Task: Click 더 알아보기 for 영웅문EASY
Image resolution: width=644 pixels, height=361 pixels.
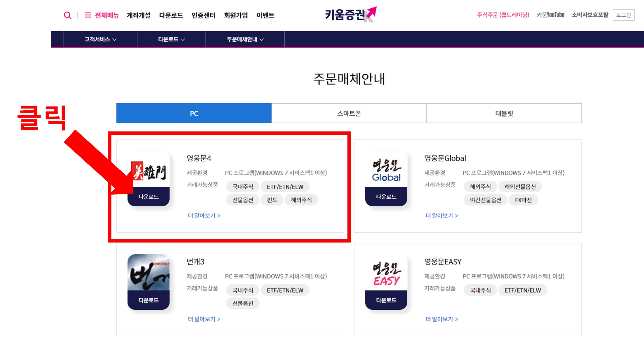Action: 442,319
